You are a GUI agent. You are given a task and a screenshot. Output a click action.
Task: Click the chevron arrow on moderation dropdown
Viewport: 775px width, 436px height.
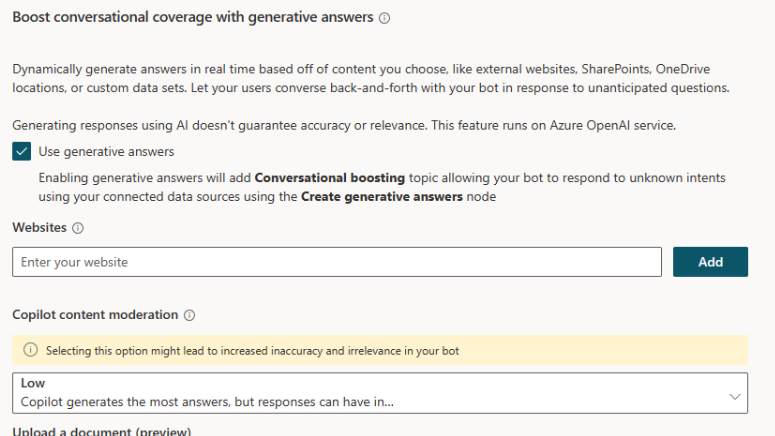(x=735, y=397)
